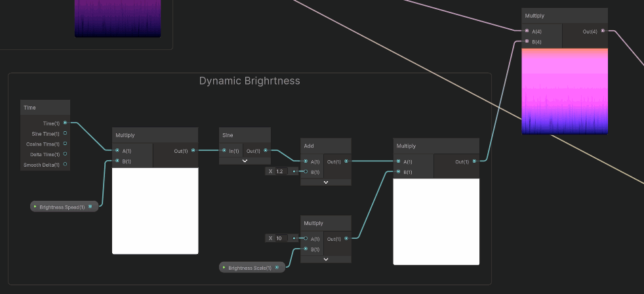Click the Time(1) output port on Time node
The height and width of the screenshot is (294, 644).
pos(65,123)
